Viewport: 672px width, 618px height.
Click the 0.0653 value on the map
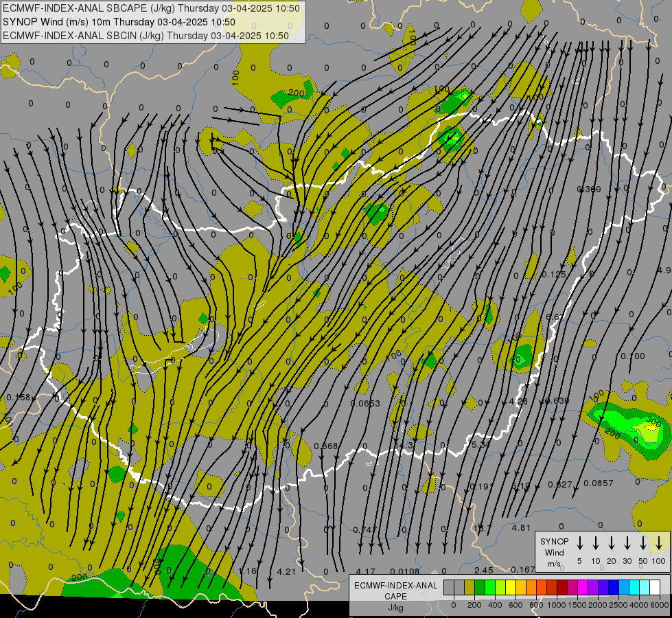[365, 403]
